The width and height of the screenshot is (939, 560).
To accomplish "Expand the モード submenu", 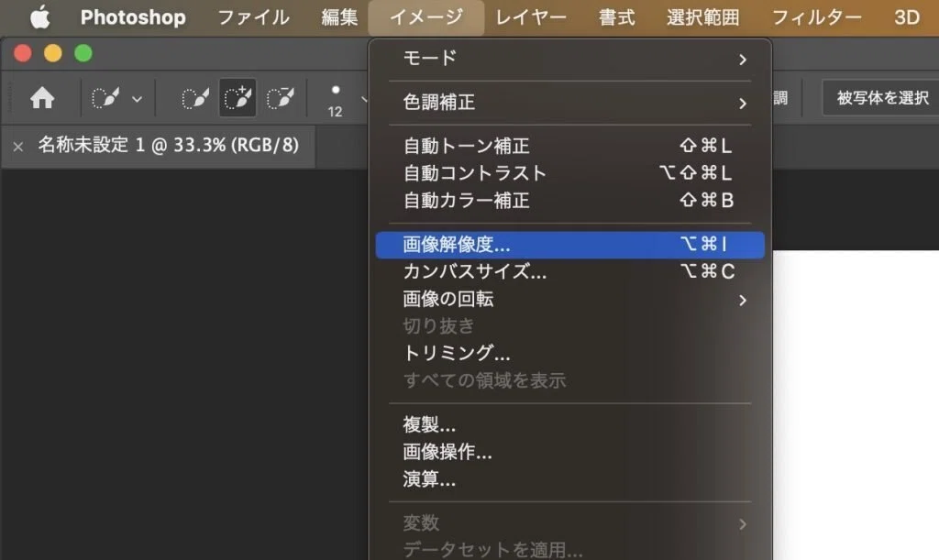I will tap(569, 59).
